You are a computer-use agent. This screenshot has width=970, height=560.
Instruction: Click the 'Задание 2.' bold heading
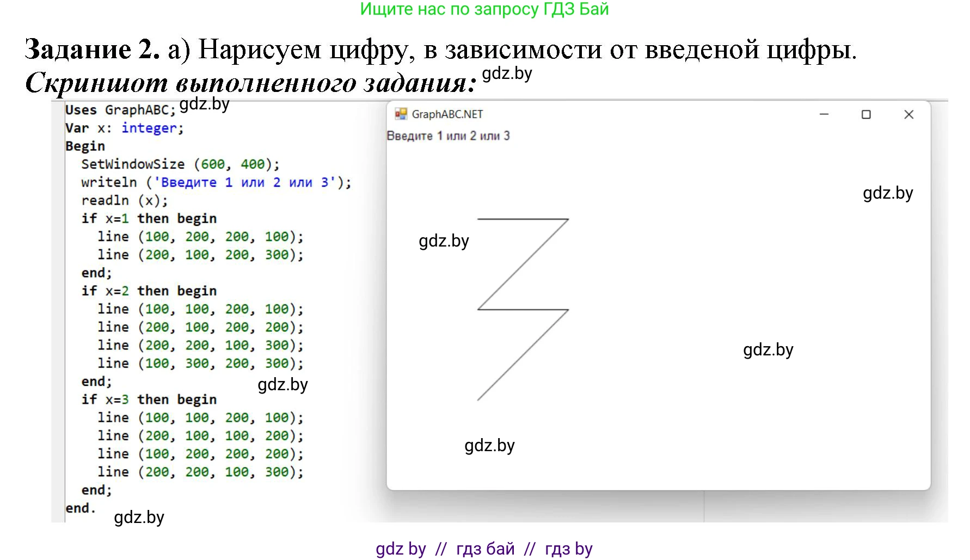coord(93,50)
